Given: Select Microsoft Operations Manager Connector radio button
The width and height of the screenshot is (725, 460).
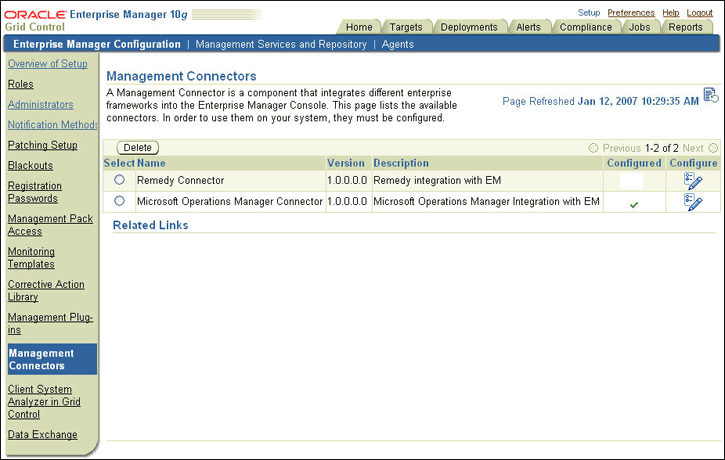Looking at the screenshot, I should [x=119, y=201].
